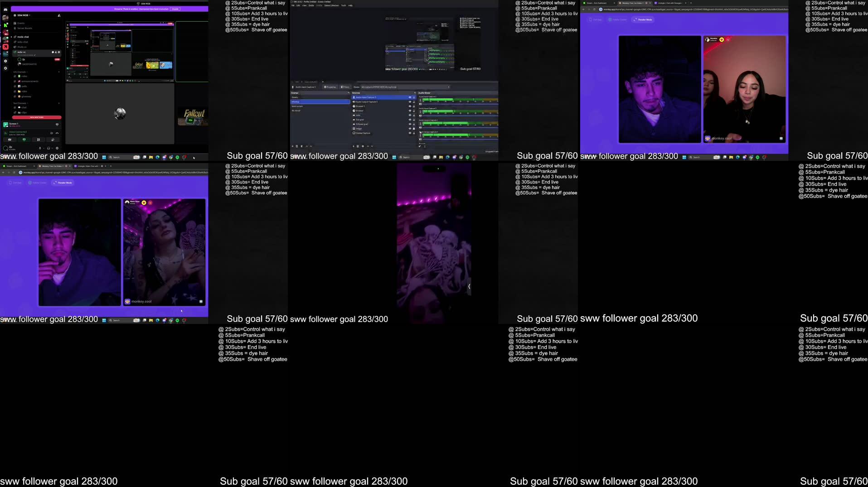Lock the Image source in OBS

[413, 128]
